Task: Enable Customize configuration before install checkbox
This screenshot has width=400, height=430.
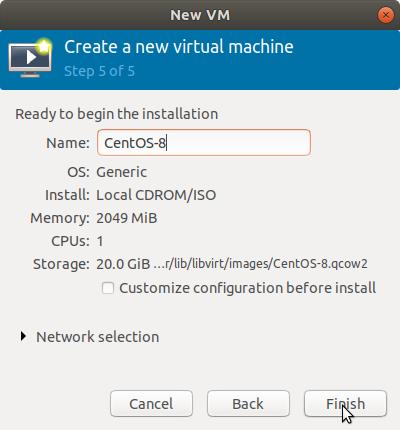Action: (x=108, y=288)
